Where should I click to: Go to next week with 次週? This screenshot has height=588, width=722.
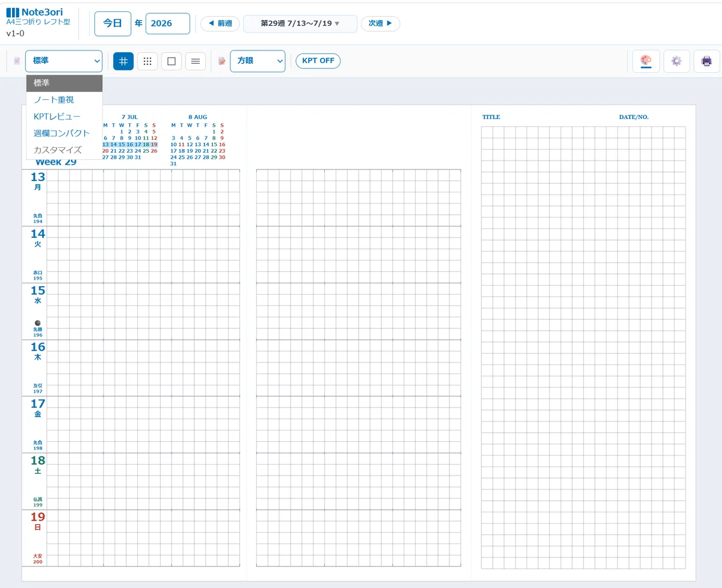(x=380, y=23)
